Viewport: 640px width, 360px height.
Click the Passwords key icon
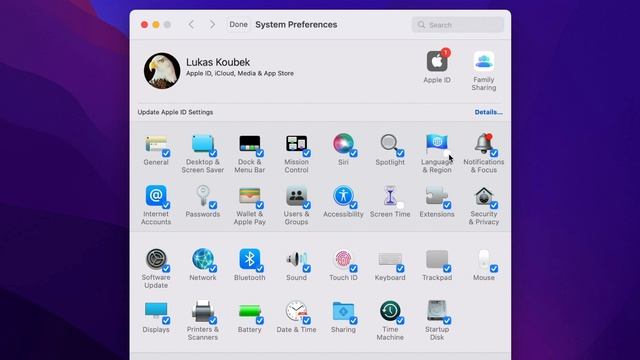point(202,196)
